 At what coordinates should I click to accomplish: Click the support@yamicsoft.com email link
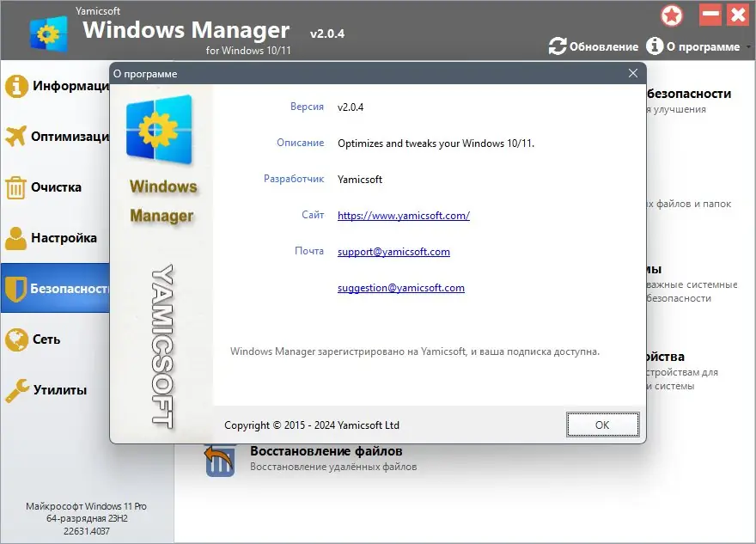393,252
